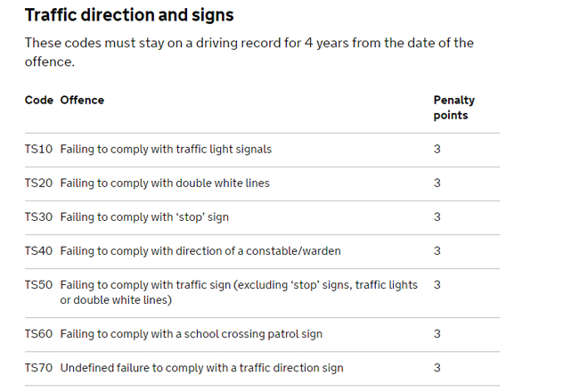Image resolution: width=588 pixels, height=392 pixels.
Task: Click the 'stop' sign offence text
Action: [144, 217]
